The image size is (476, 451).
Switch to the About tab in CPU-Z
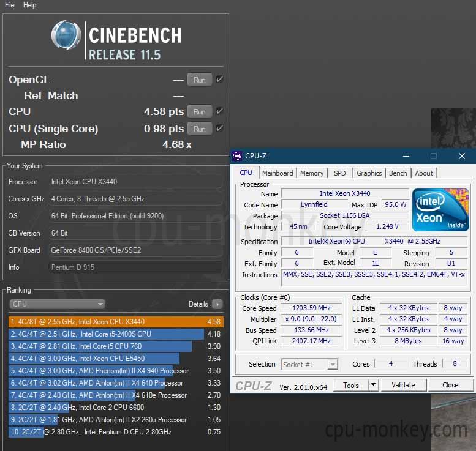pos(424,173)
